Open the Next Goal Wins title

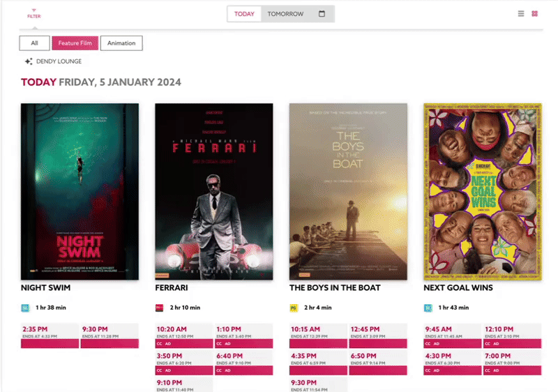458,287
